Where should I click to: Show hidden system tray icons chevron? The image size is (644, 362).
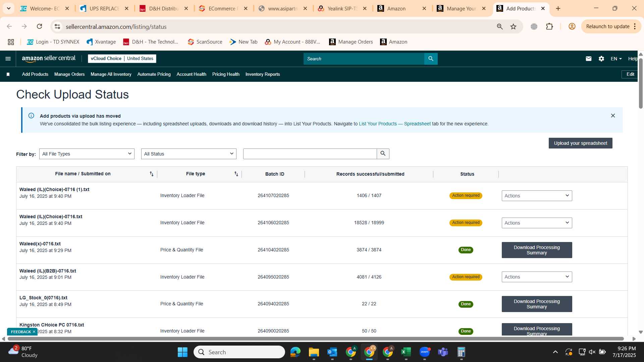555,352
